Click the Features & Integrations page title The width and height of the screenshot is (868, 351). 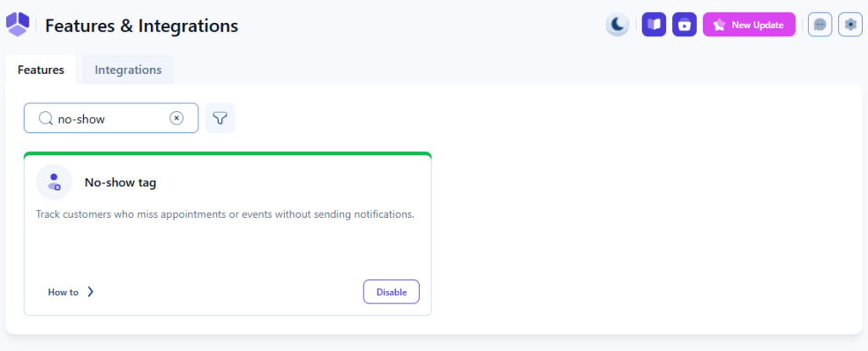(142, 26)
